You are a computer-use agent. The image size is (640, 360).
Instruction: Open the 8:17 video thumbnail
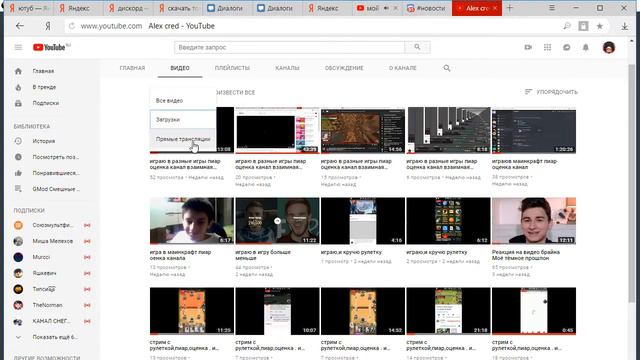point(192,221)
